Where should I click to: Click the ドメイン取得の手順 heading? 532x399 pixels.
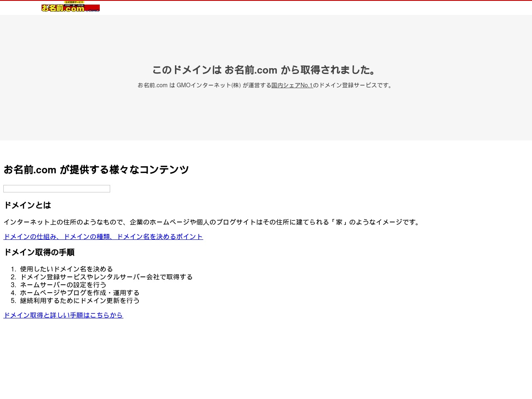pyautogui.click(x=39, y=252)
